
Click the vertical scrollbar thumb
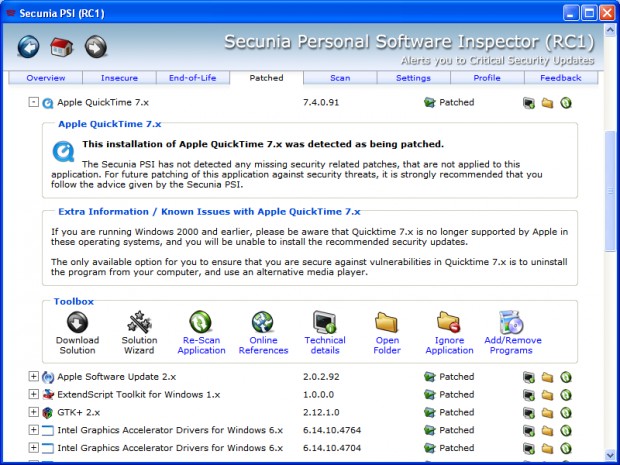[610, 191]
